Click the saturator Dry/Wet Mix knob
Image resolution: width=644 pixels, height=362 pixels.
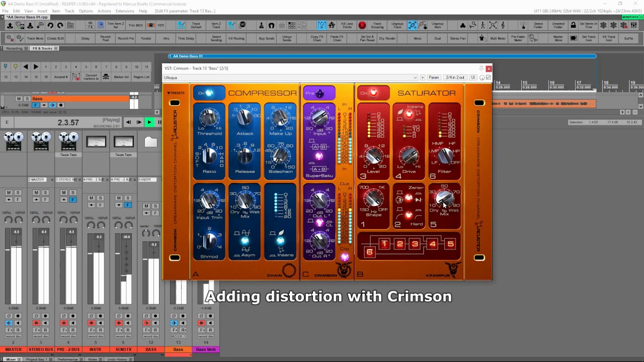(444, 198)
